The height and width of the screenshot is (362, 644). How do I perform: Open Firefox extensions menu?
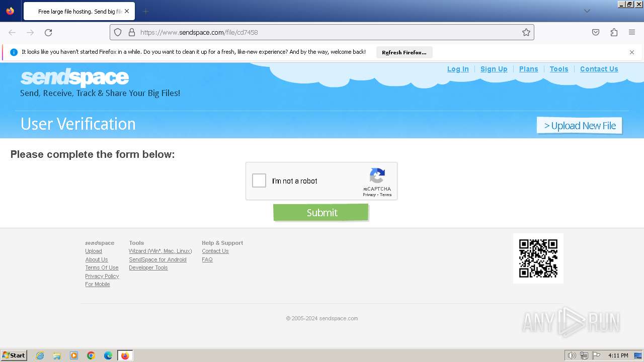(x=614, y=32)
